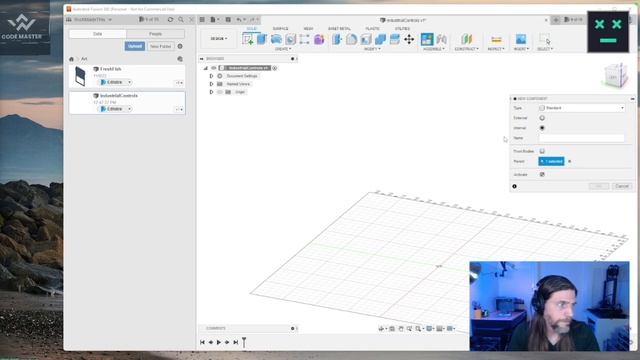
Task: Select the External radio button
Action: (x=542, y=118)
